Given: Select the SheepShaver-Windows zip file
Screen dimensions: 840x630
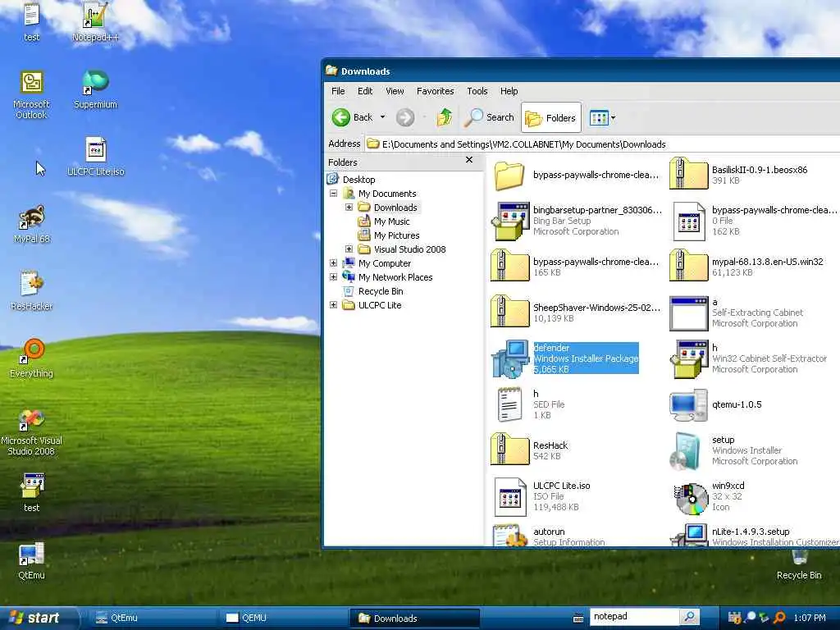Looking at the screenshot, I should click(x=576, y=313).
